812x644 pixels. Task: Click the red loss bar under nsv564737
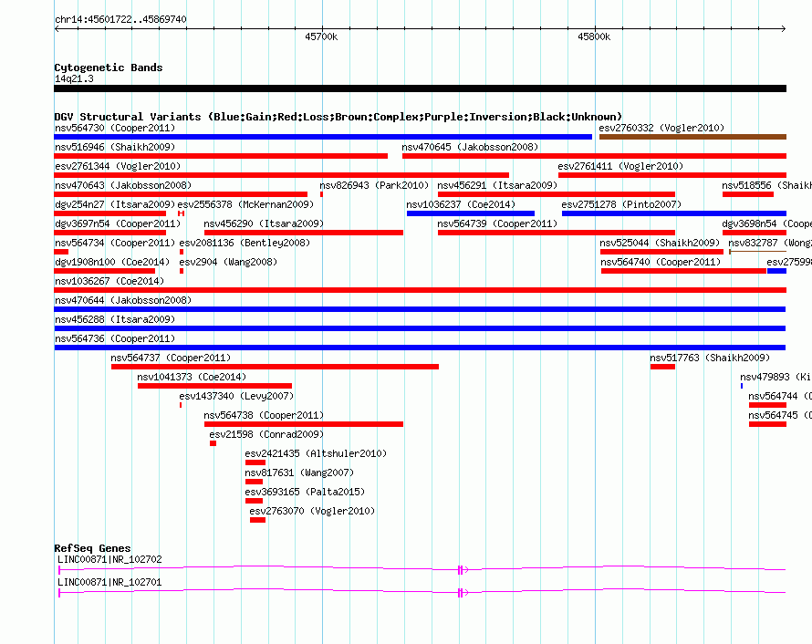pyautogui.click(x=275, y=367)
